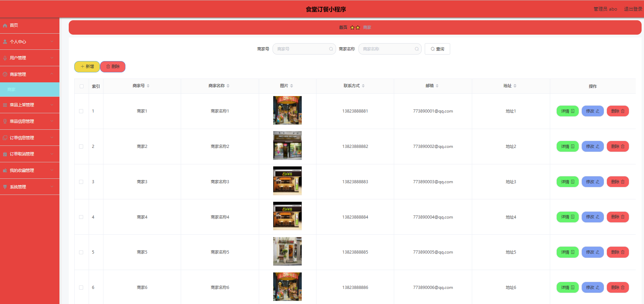Sort by the 邮箱 column arrows

click(x=437, y=86)
